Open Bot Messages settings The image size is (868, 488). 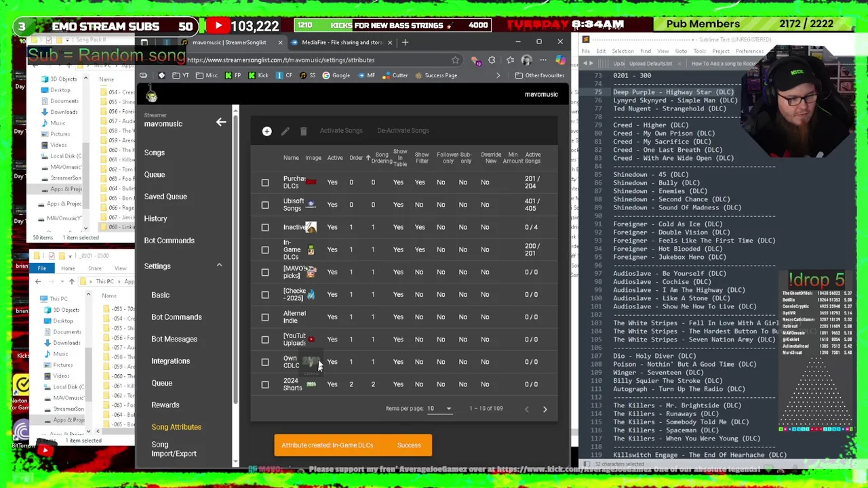tap(174, 339)
